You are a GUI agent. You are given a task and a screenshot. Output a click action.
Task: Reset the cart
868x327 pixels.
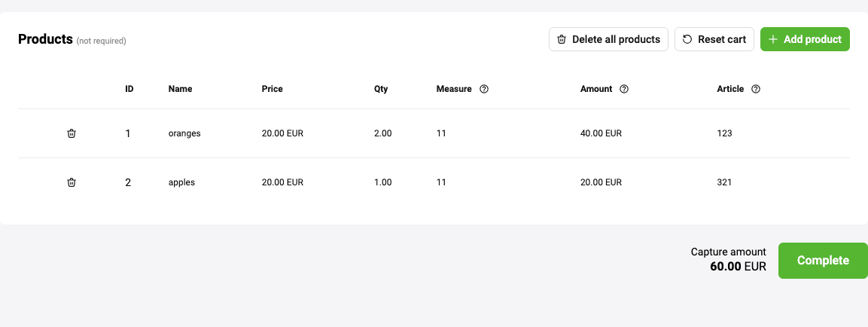click(714, 39)
